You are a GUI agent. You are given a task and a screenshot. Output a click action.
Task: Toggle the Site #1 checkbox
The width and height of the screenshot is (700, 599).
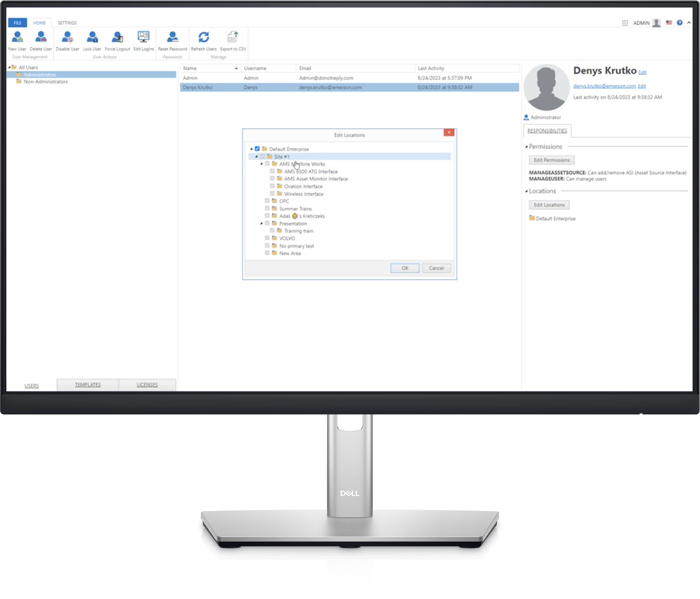coord(262,156)
